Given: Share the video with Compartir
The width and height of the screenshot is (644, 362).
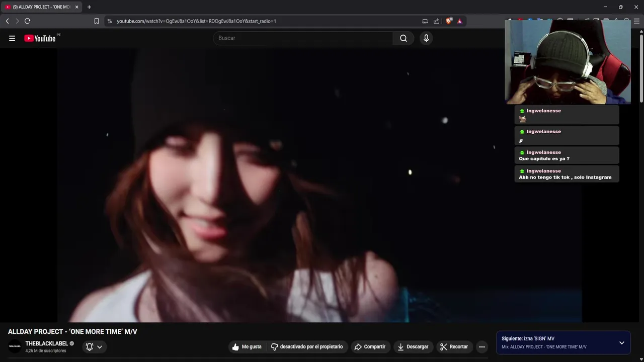Looking at the screenshot, I should 370,346.
